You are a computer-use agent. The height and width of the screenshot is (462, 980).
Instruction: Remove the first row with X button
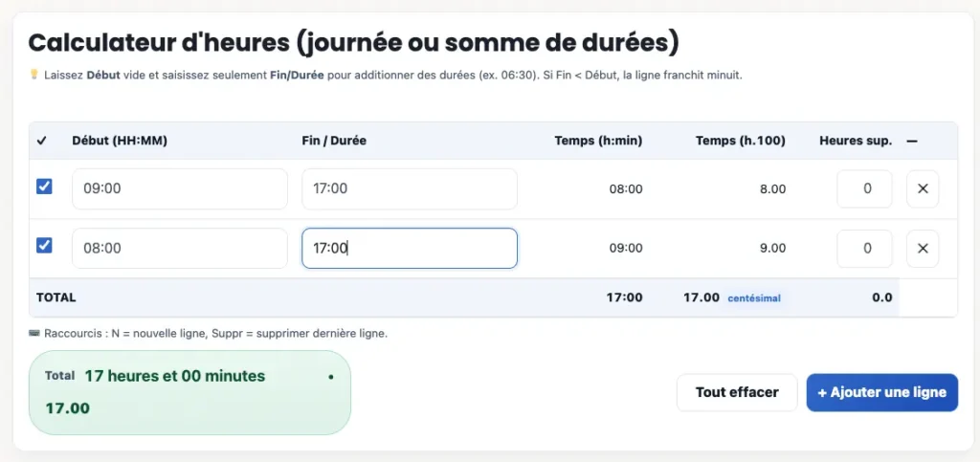point(923,189)
